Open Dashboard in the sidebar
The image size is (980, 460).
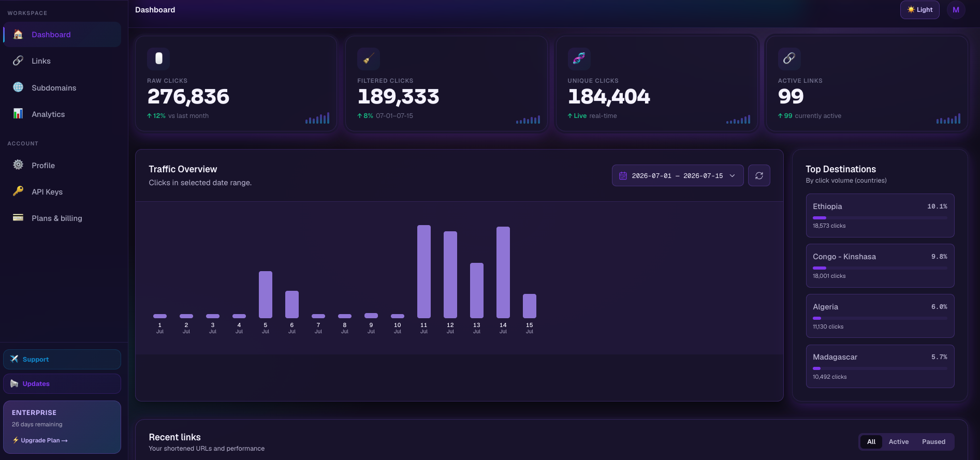click(x=62, y=35)
